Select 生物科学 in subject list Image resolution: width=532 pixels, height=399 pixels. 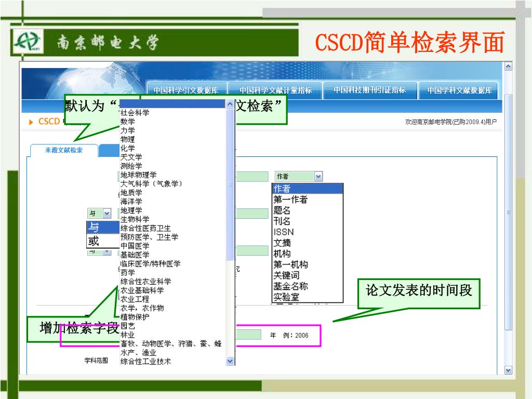(x=172, y=219)
